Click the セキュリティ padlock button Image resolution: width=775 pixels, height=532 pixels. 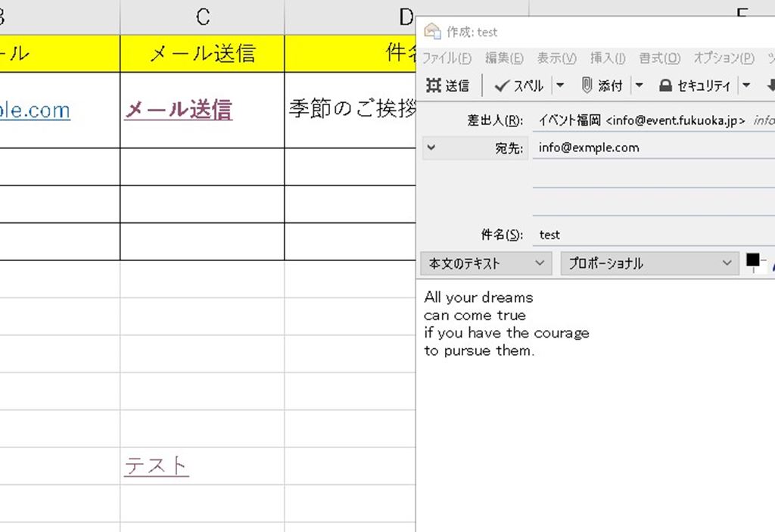click(x=695, y=86)
